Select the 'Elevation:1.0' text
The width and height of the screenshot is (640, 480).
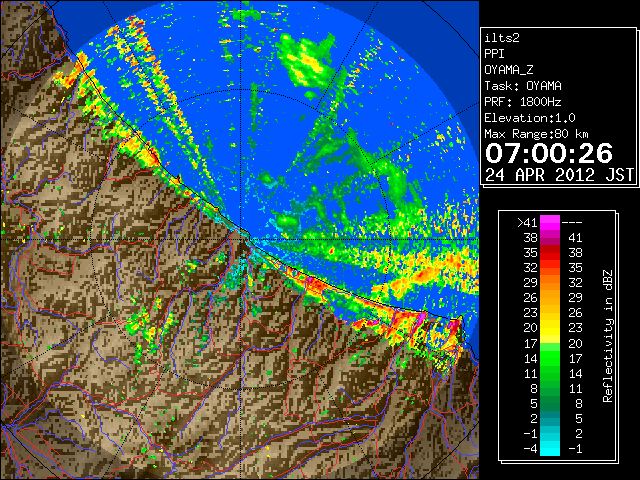coord(530,118)
